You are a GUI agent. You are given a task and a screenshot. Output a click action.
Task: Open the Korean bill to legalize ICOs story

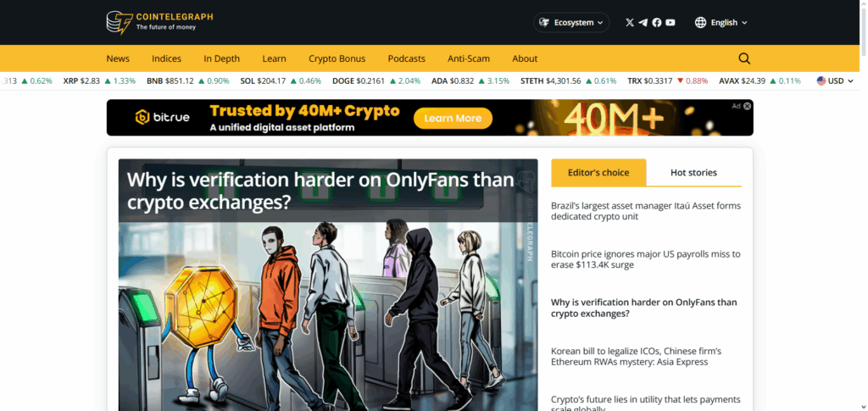click(636, 357)
